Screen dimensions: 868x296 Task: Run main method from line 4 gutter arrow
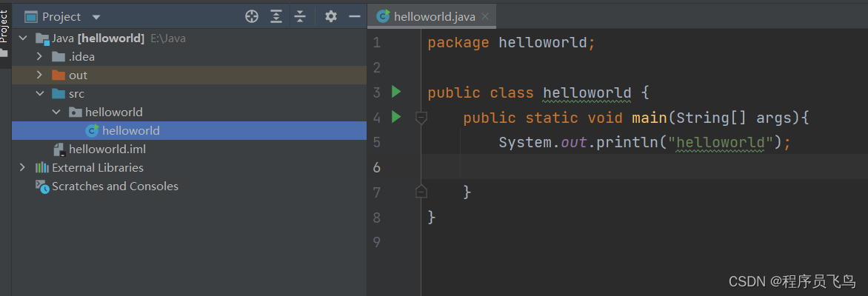396,117
